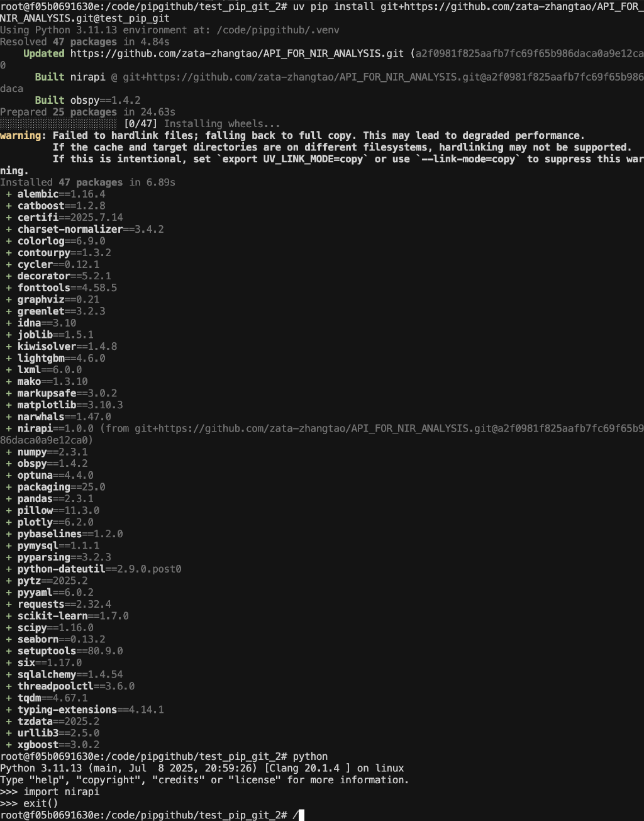Click the "Resolved 47 packages" status line

(x=85, y=42)
